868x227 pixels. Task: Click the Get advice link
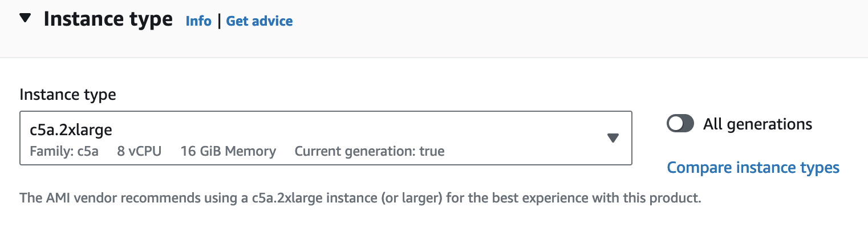pyautogui.click(x=259, y=21)
